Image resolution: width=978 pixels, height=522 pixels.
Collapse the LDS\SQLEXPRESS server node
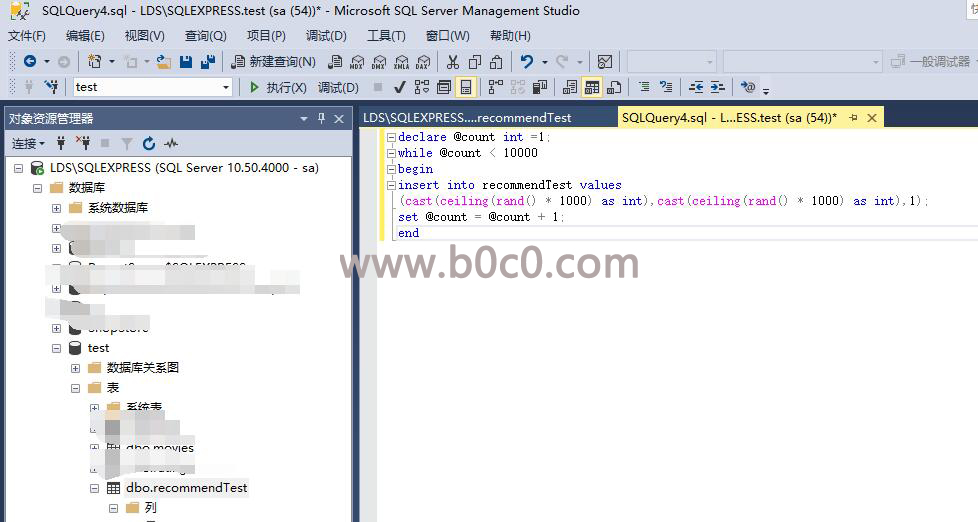18,168
